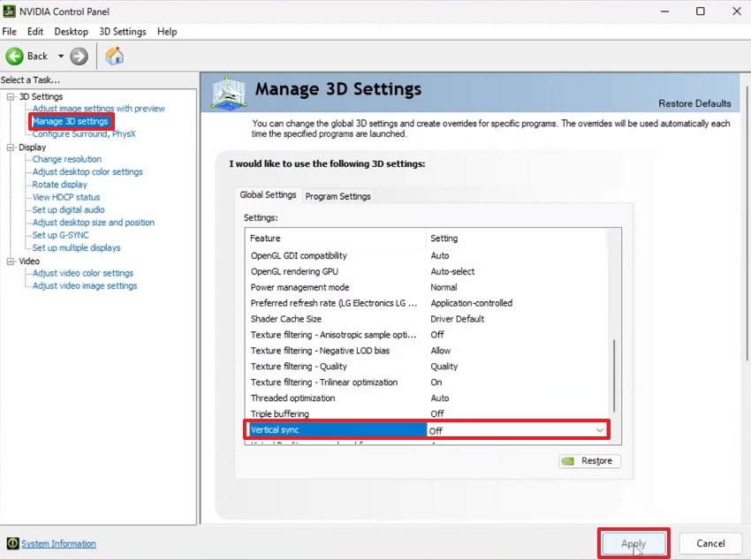Viewport: 751px width, 560px height.
Task: Select Texture filtering - Trilinear optimization row
Action: 426,382
